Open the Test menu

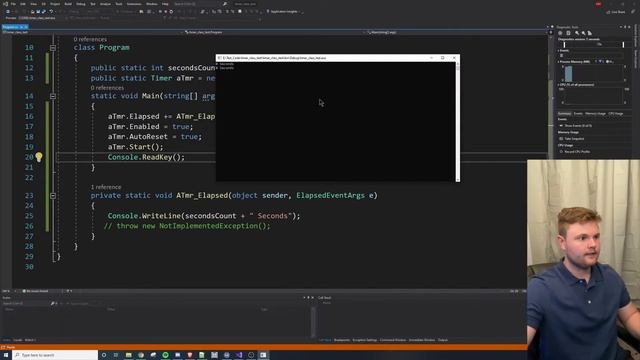pos(93,4)
